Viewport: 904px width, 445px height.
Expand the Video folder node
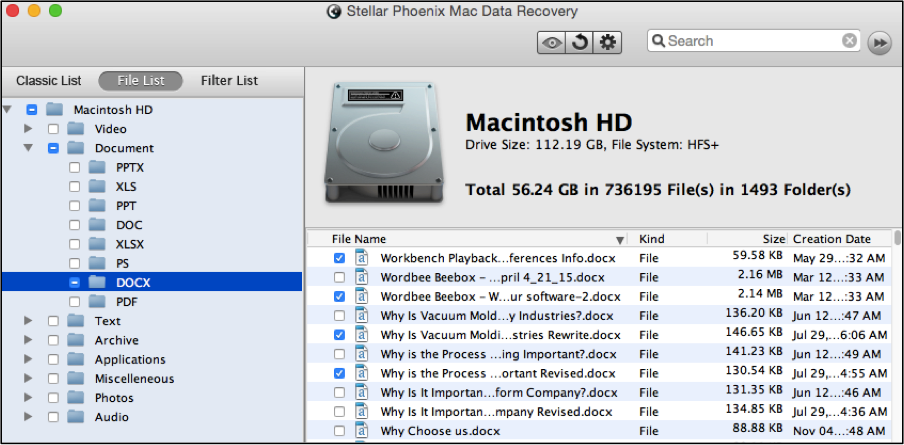(x=28, y=129)
